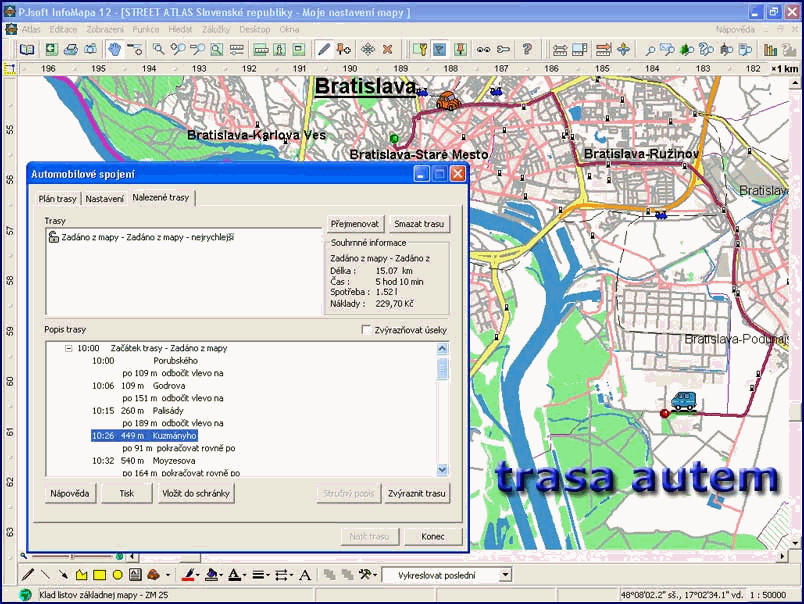Click the pushpin with plus icon
The height and width of the screenshot is (604, 804).
[344, 49]
